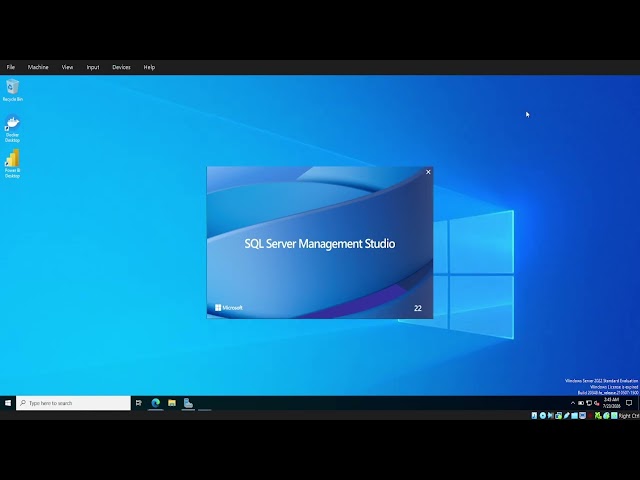640x480 pixels.
Task: Open the Windows Start menu
Action: 8,403
